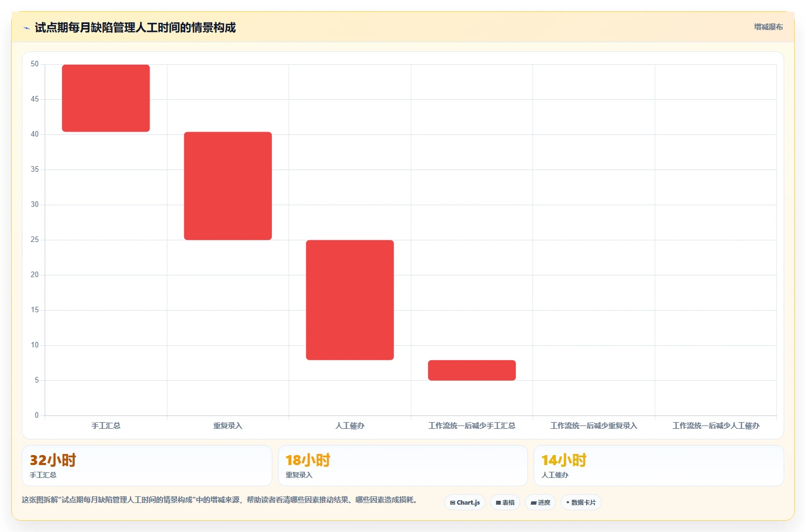Select the 表格 chip

[x=505, y=502]
